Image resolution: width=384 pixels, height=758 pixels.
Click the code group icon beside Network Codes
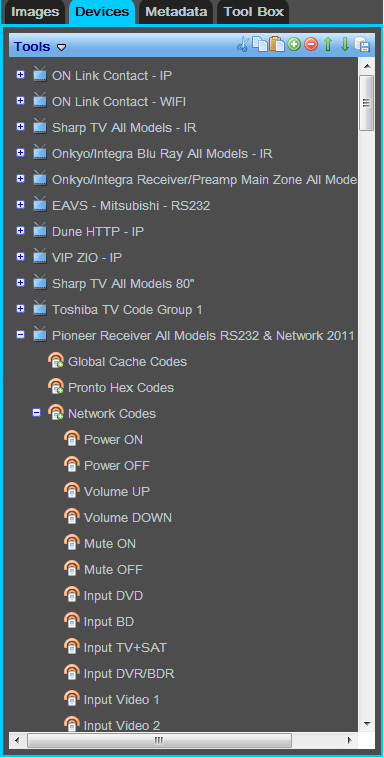(x=56, y=413)
